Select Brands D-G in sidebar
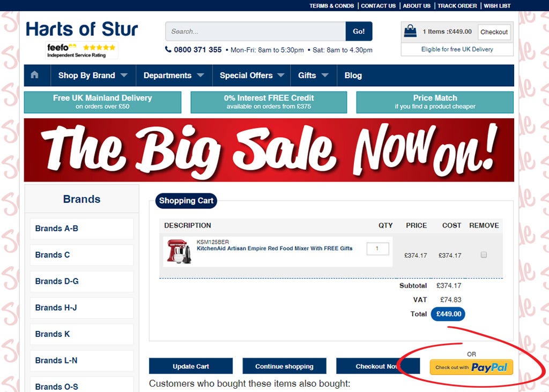This screenshot has height=392, width=549. tap(82, 282)
